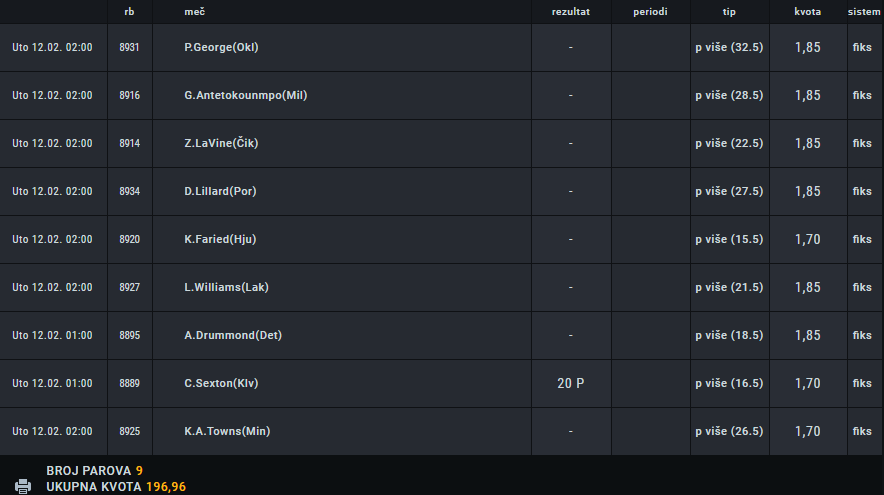The height and width of the screenshot is (495, 884).
Task: Select the P.George(Okl) match row
Action: (x=442, y=47)
